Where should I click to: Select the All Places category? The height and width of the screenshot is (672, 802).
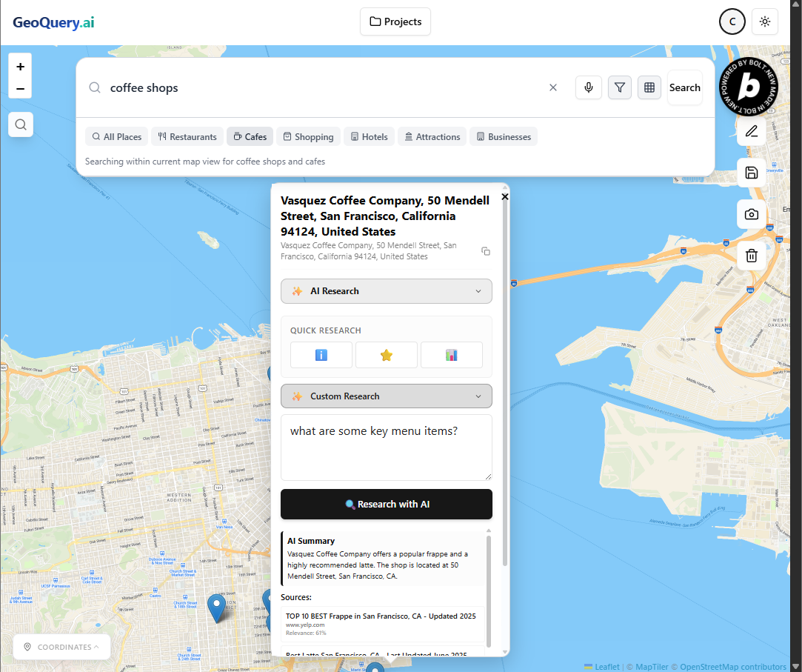pos(116,136)
